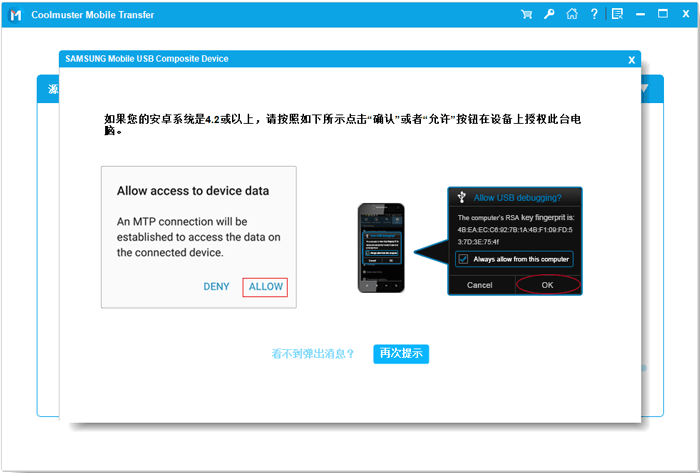
Task: Click the Allow USB debugging? title text
Action: (517, 198)
